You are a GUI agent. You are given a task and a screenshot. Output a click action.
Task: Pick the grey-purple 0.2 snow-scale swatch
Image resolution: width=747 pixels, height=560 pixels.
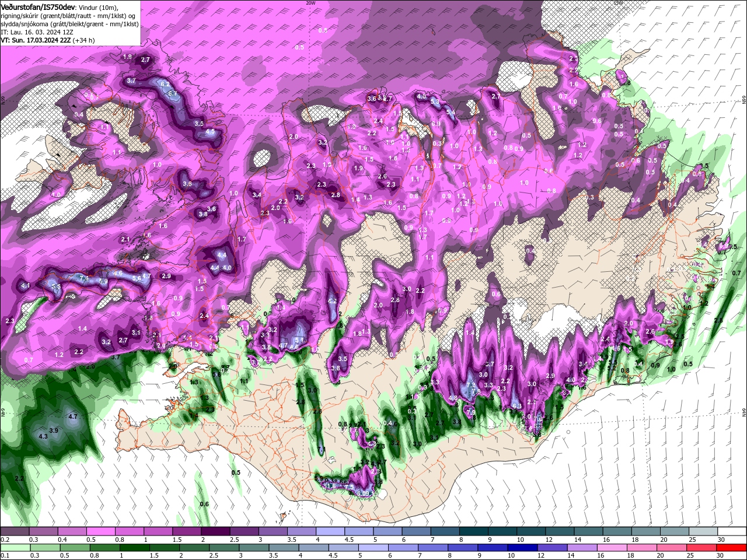[15, 531]
